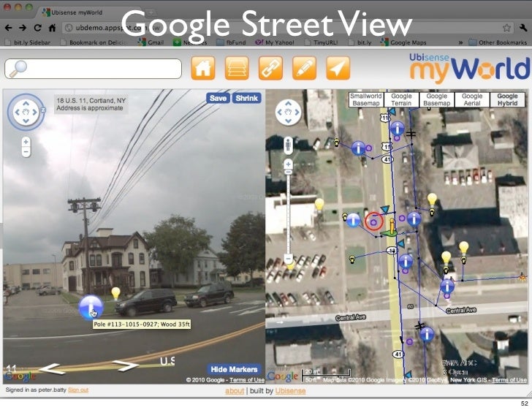
Task: Click the blue info marker nearest Central Ave bottom
Action: point(427,334)
